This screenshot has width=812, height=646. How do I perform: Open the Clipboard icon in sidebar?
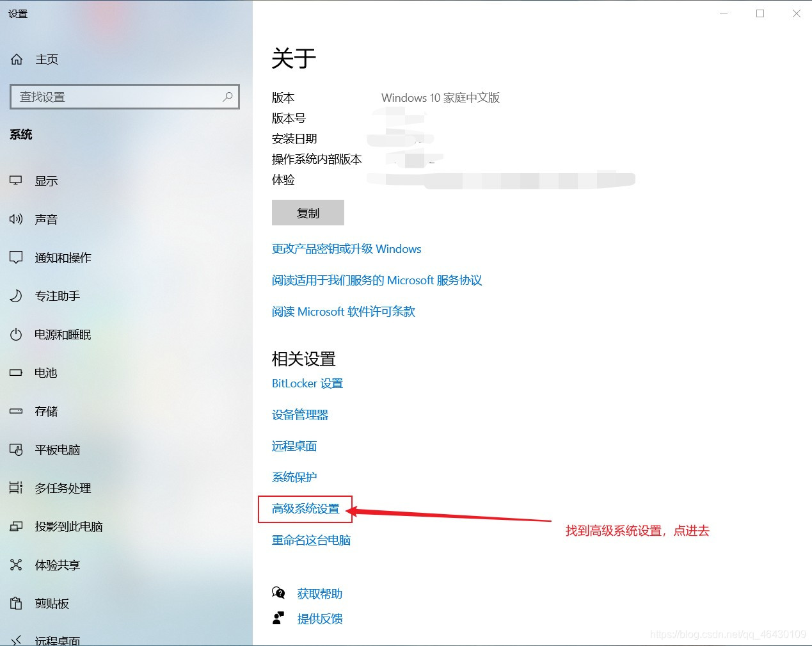(16, 603)
